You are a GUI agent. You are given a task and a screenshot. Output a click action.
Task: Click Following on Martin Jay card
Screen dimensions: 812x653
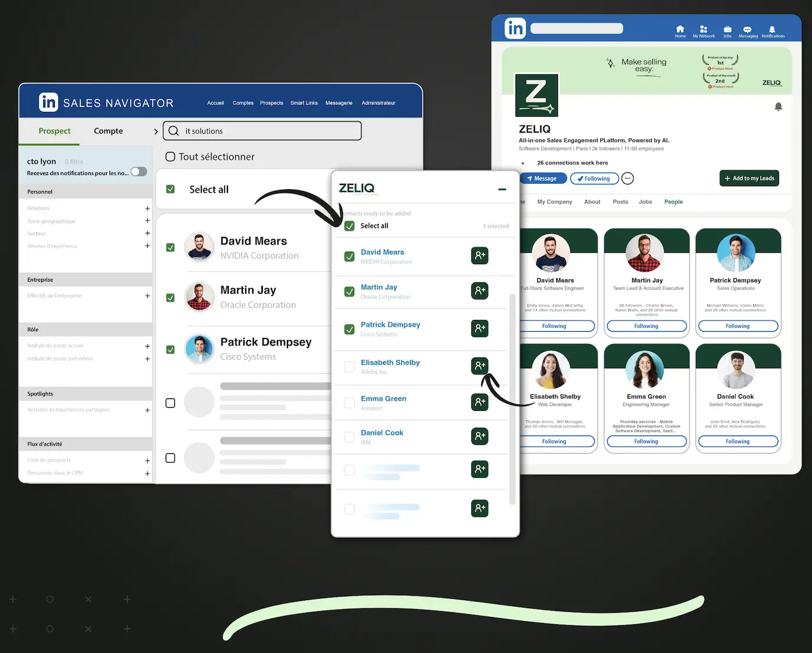tap(646, 326)
